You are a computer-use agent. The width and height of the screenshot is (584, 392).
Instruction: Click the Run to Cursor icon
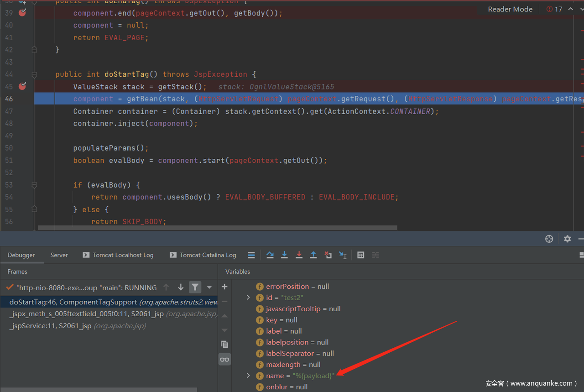click(343, 255)
